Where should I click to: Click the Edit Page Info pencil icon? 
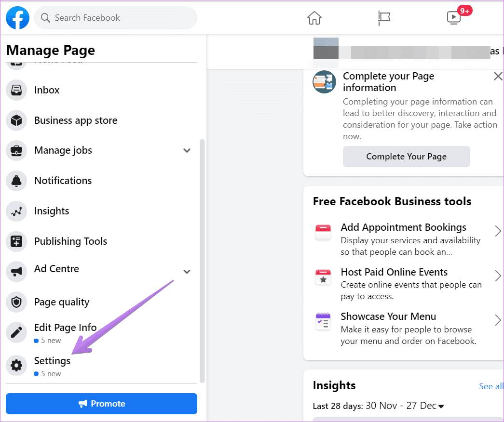(x=16, y=332)
